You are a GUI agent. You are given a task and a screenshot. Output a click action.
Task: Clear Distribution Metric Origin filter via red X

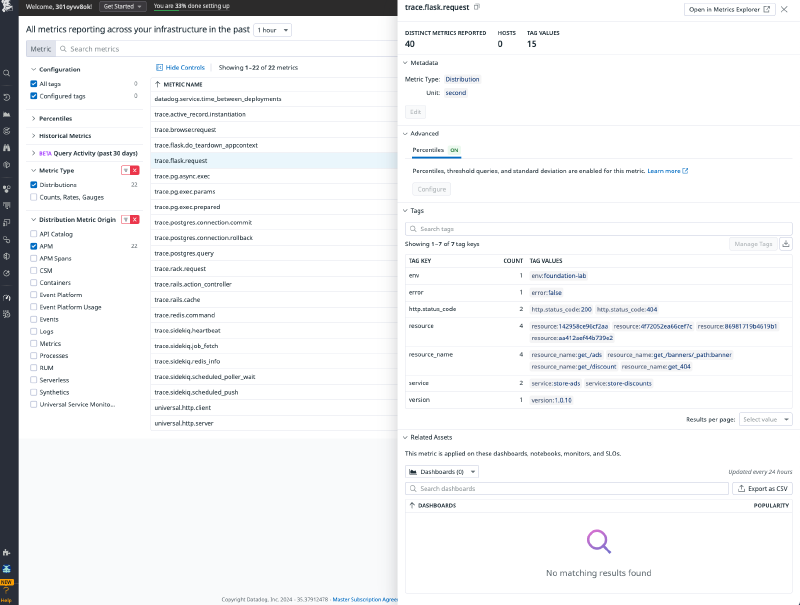point(133,219)
